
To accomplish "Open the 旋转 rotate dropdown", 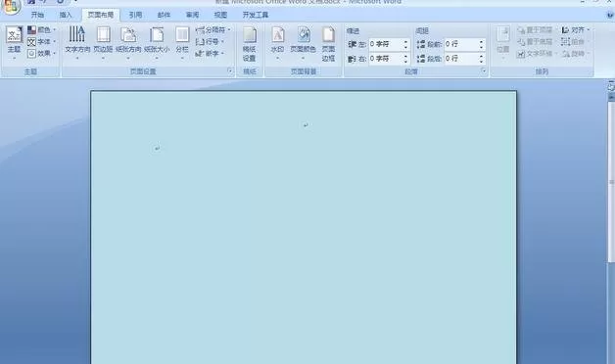I will point(576,54).
